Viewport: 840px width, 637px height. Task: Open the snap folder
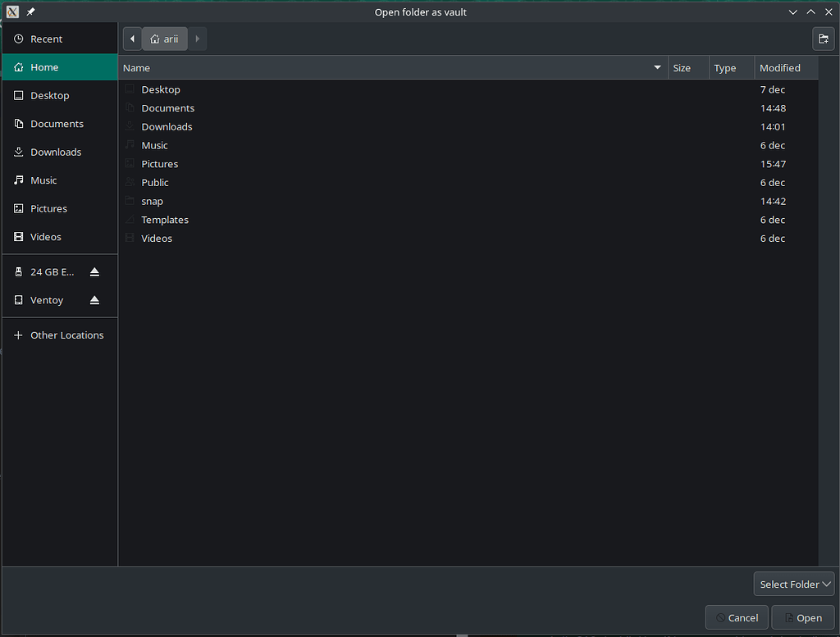tap(151, 201)
